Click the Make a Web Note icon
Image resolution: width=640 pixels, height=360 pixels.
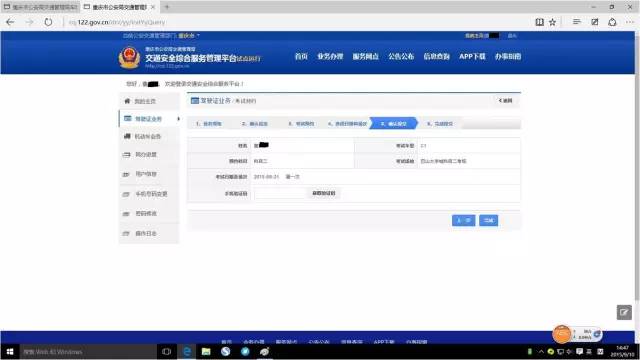[x=594, y=22]
